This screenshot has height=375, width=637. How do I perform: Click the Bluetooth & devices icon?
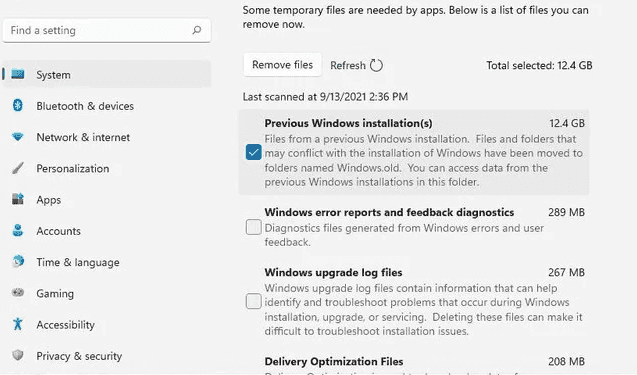point(17,106)
